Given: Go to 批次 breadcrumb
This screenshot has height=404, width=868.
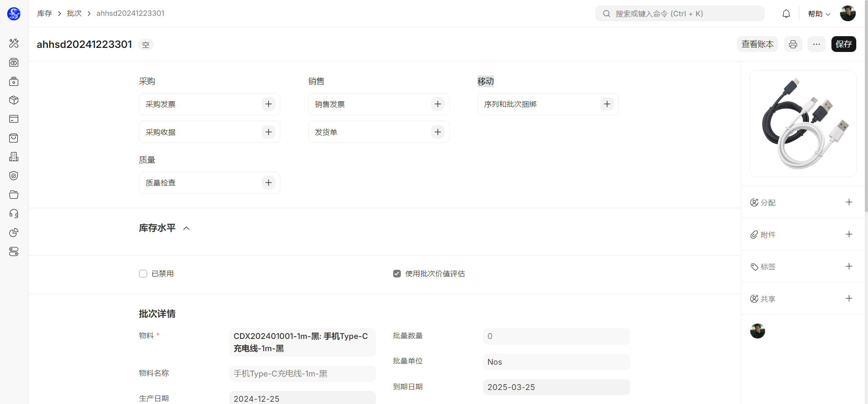Looking at the screenshot, I should 74,14.
